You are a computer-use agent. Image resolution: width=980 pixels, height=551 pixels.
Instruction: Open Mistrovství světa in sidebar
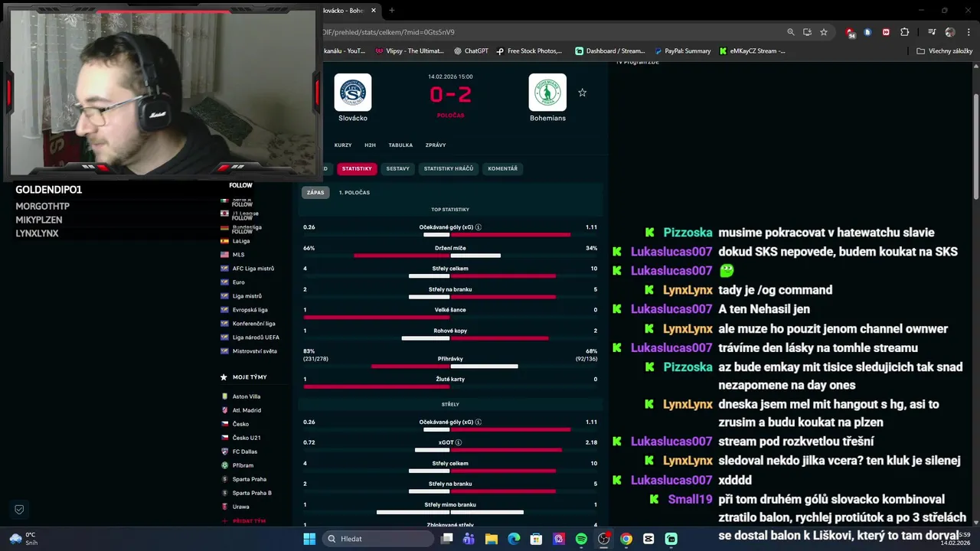(x=255, y=351)
